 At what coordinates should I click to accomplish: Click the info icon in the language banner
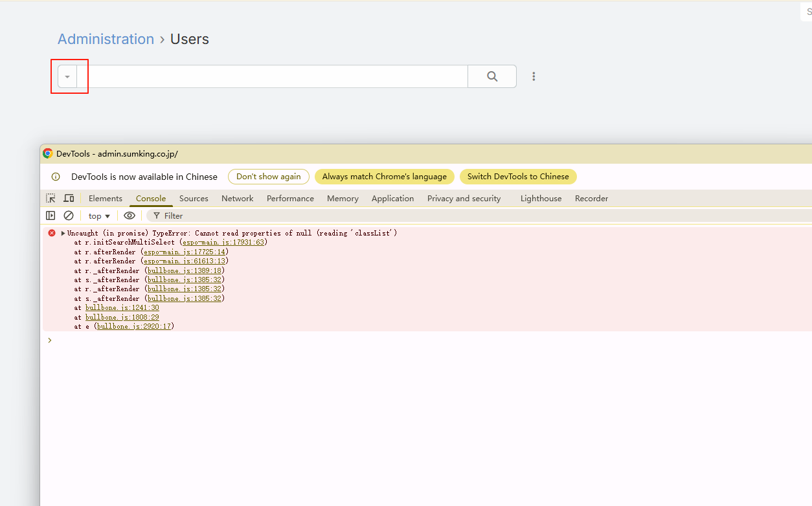56,177
